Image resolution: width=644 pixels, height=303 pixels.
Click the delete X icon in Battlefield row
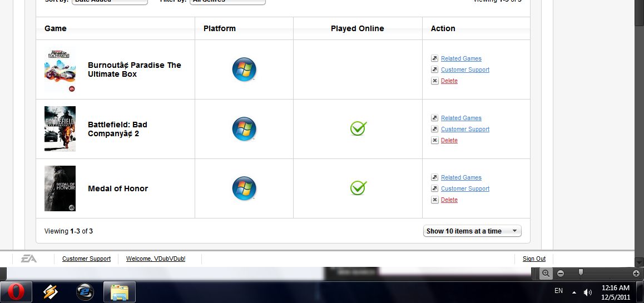pos(434,140)
